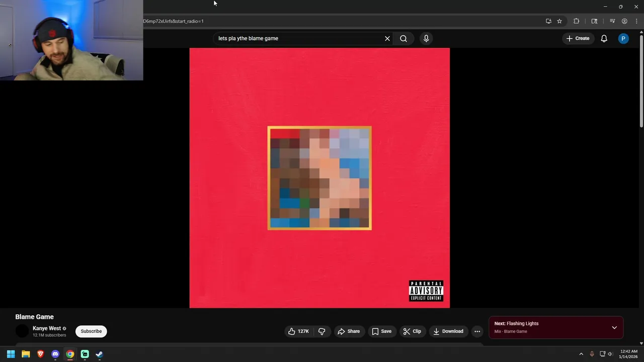Viewport: 644px width, 362px height.
Task: Open Chrome media controls icon
Action: point(612,21)
